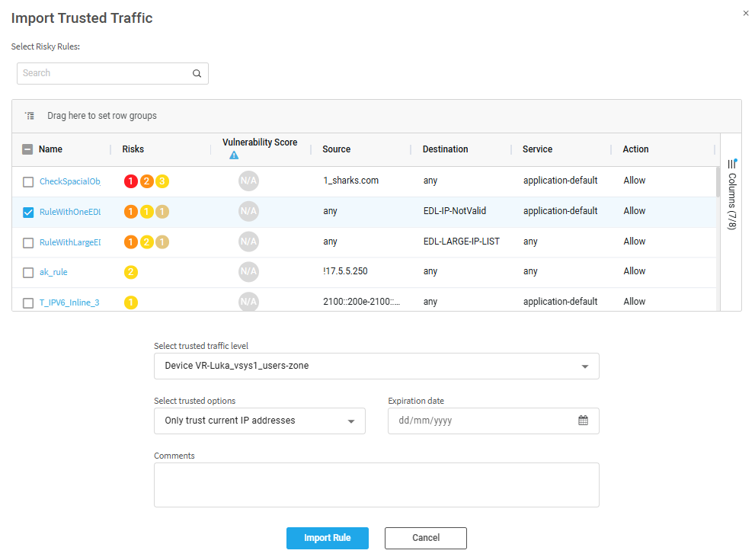Check the ak_rule row checkbox
Image resolution: width=755 pixels, height=560 pixels.
pos(28,272)
